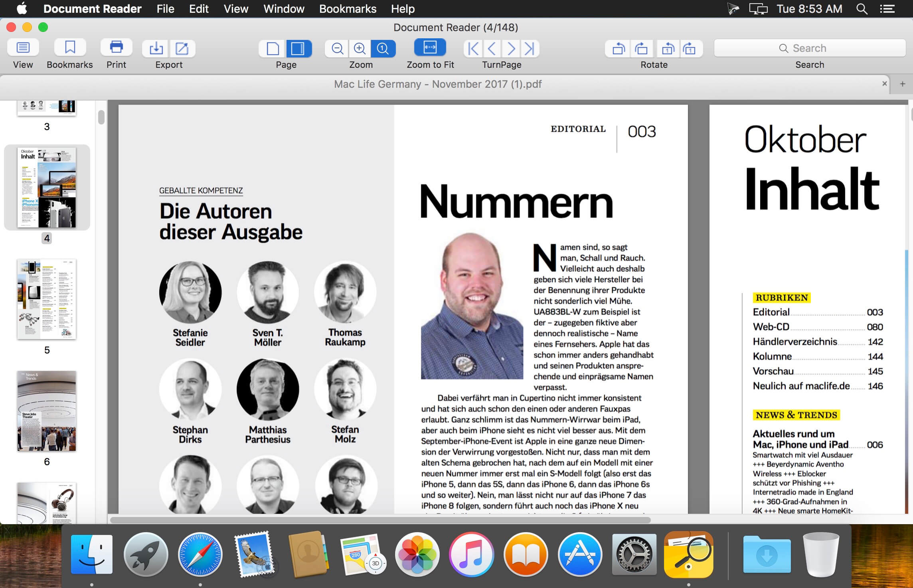Go to the last page arrow
The image size is (913, 588).
(530, 49)
